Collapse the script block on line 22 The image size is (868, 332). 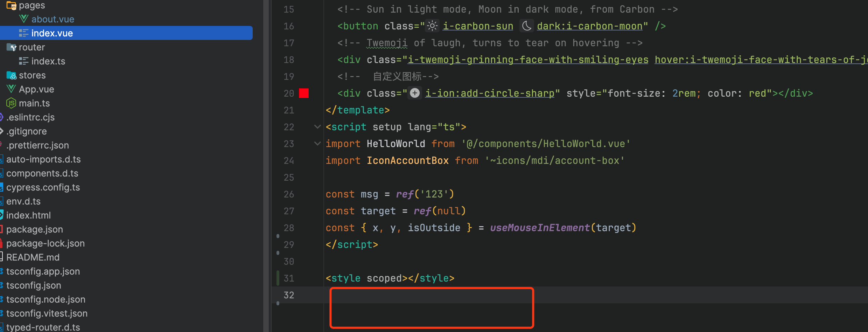[x=317, y=127]
